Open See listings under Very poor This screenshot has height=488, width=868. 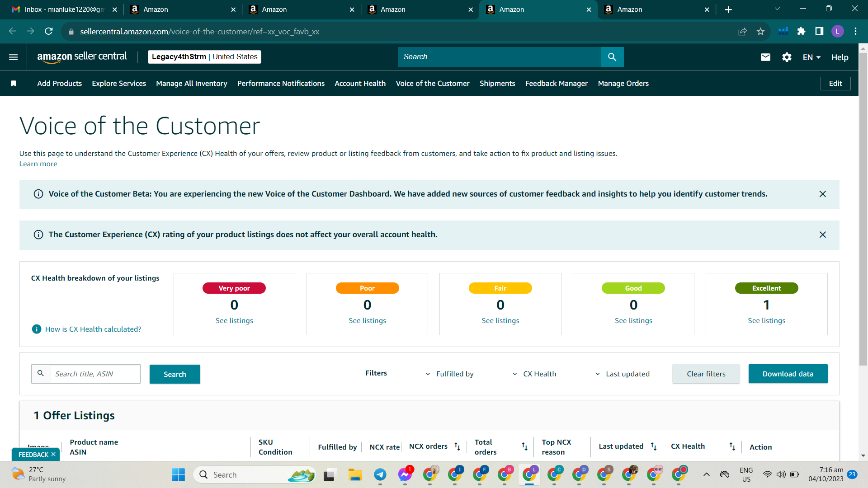(x=234, y=321)
